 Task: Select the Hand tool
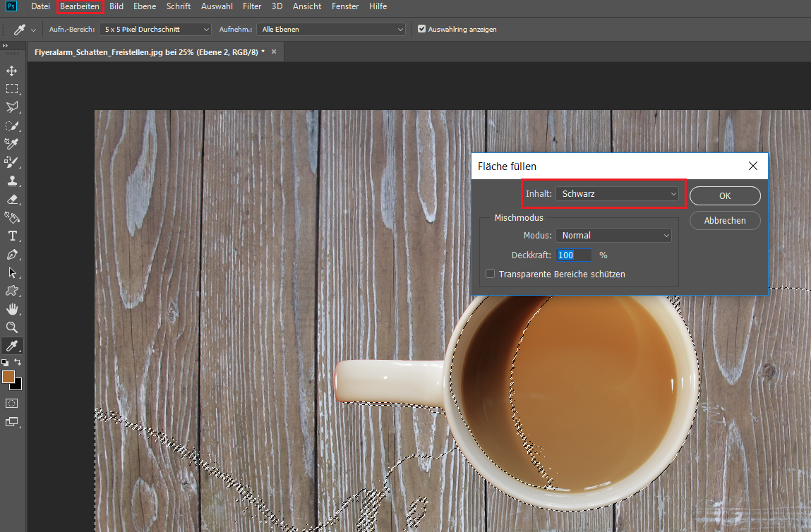[12, 309]
